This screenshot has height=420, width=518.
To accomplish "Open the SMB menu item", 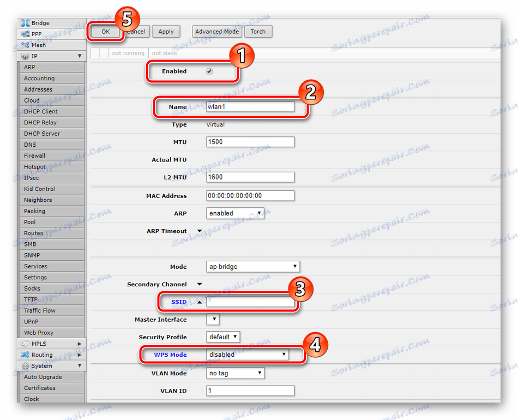I will tap(52, 244).
